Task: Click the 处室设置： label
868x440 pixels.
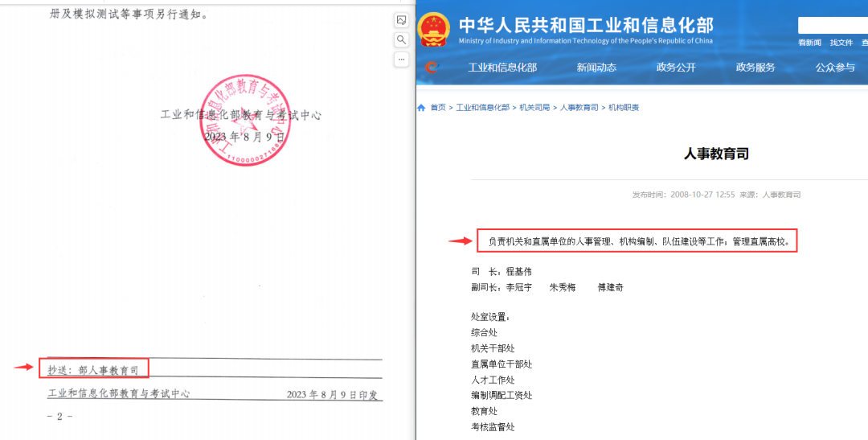Action: 490,317
